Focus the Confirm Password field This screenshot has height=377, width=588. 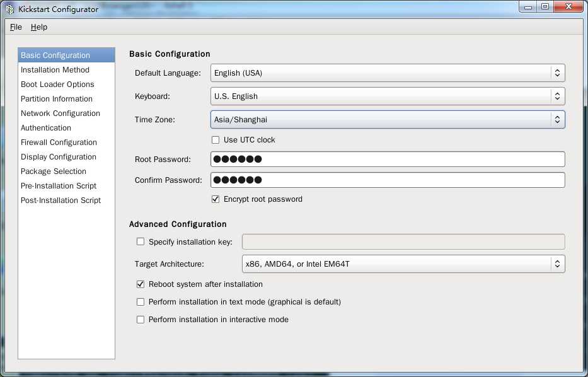[388, 180]
